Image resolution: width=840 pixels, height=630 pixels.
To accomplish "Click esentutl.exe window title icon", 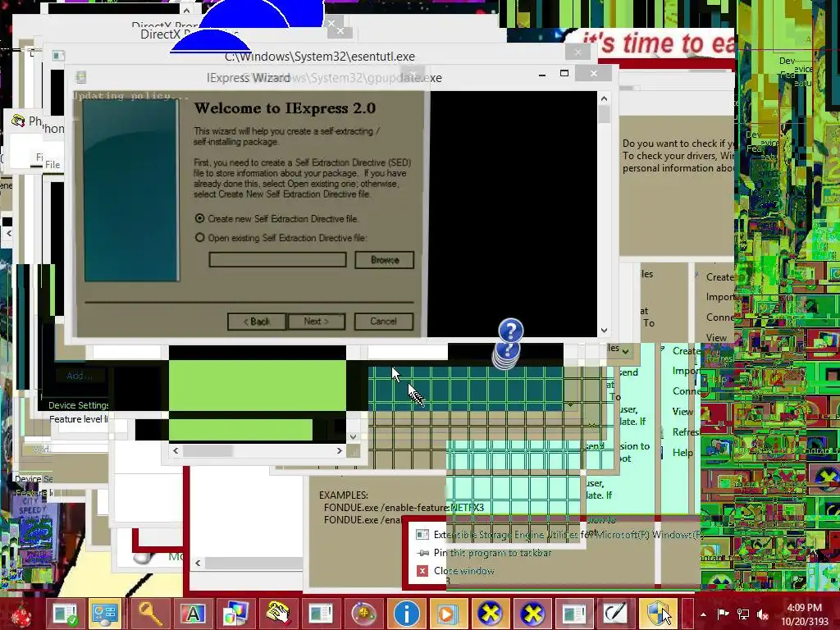I will click(58, 56).
